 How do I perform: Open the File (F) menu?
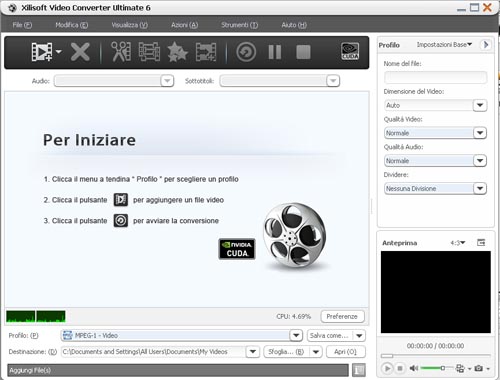pyautogui.click(x=22, y=25)
